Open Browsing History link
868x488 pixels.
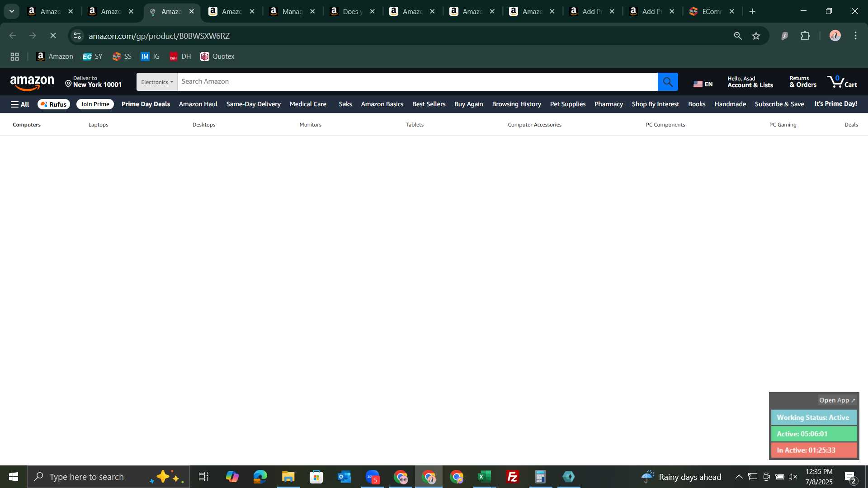click(516, 104)
